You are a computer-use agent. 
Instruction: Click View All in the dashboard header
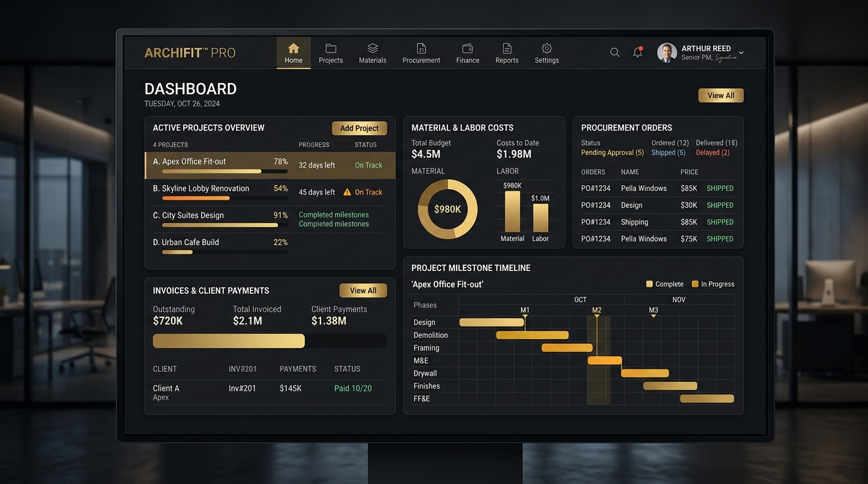(x=721, y=95)
